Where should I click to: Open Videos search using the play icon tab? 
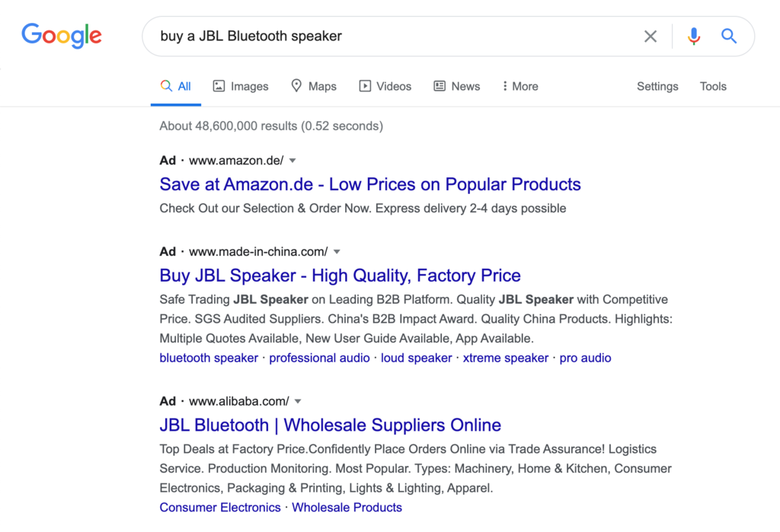coord(365,86)
